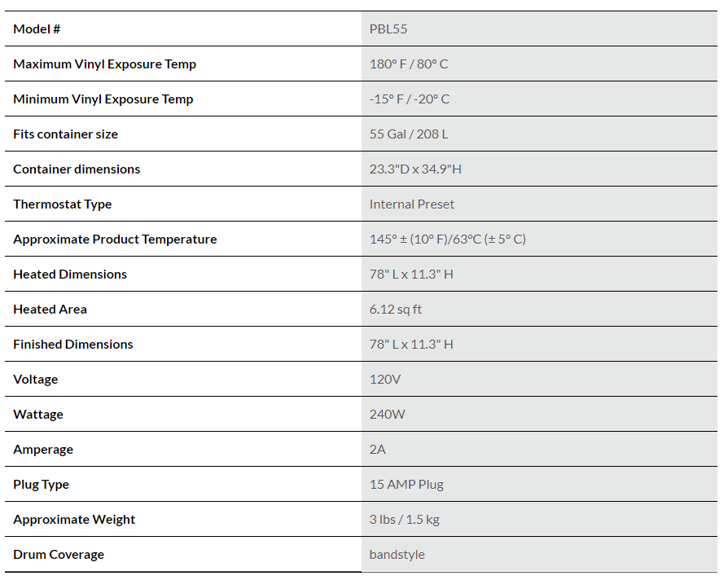The height and width of the screenshot is (580, 728).
Task: Click the 15 AMP Plug value
Action: tap(406, 485)
